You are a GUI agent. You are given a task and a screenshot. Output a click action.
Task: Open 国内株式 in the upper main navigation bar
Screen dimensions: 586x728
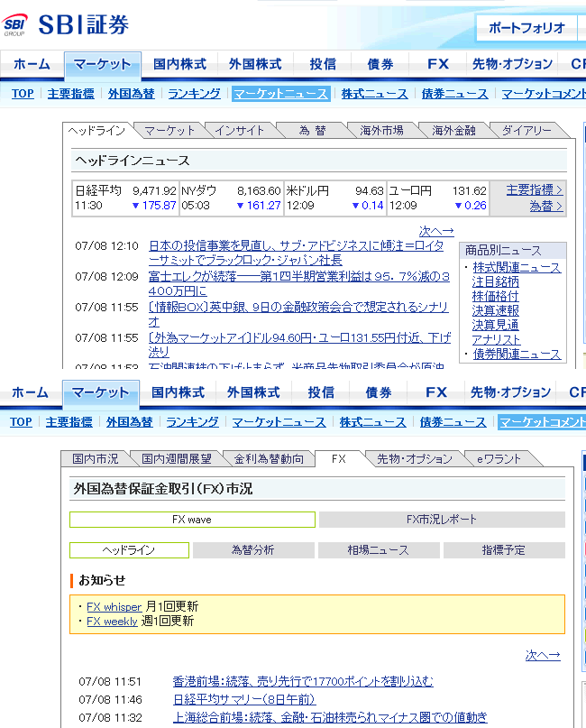[x=179, y=64]
